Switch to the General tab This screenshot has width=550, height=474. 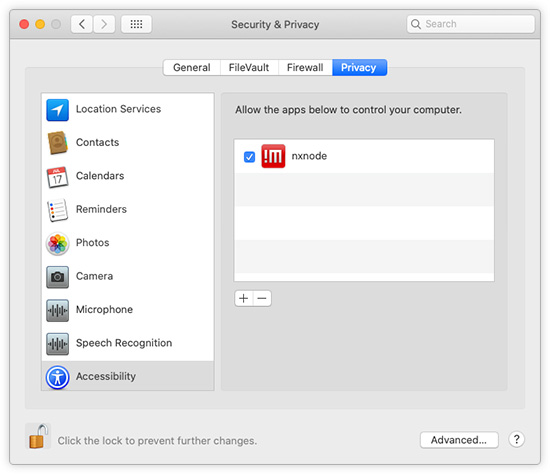pyautogui.click(x=192, y=67)
